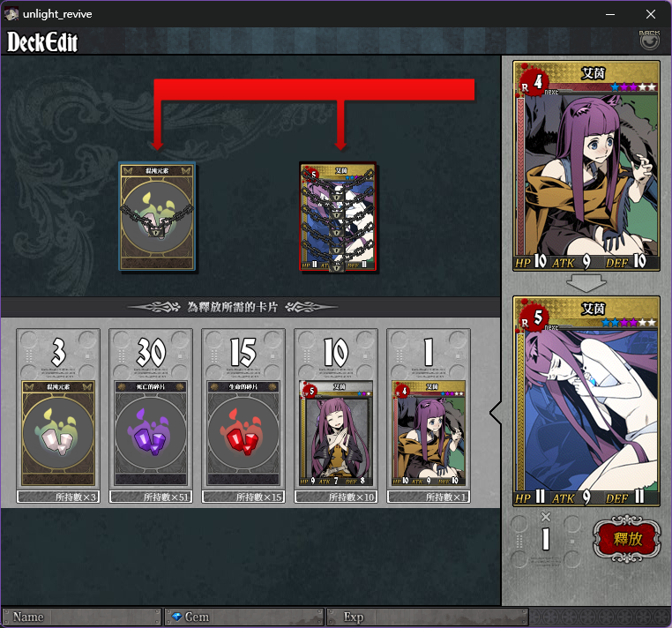This screenshot has height=628, width=672.
Task: Minimize the unlight_revive window
Action: pyautogui.click(x=610, y=14)
